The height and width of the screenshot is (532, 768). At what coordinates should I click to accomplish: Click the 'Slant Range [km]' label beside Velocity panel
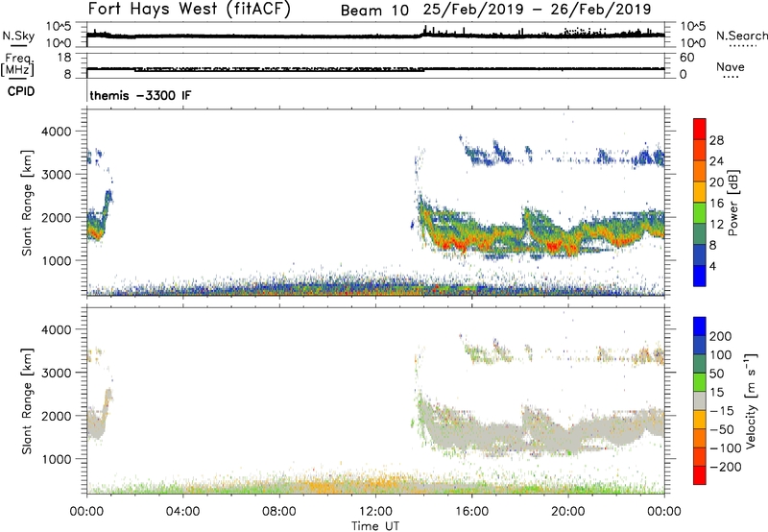tap(27, 400)
